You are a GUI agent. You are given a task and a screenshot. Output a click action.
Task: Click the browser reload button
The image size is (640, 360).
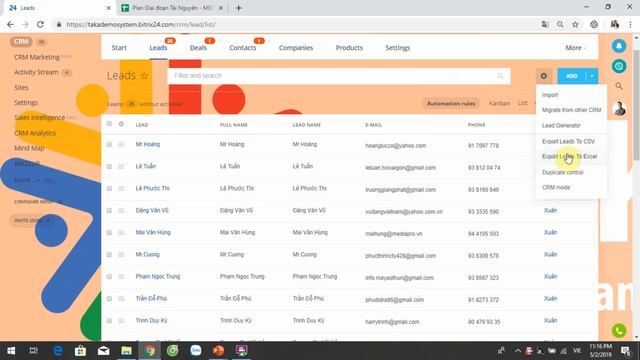click(x=40, y=24)
